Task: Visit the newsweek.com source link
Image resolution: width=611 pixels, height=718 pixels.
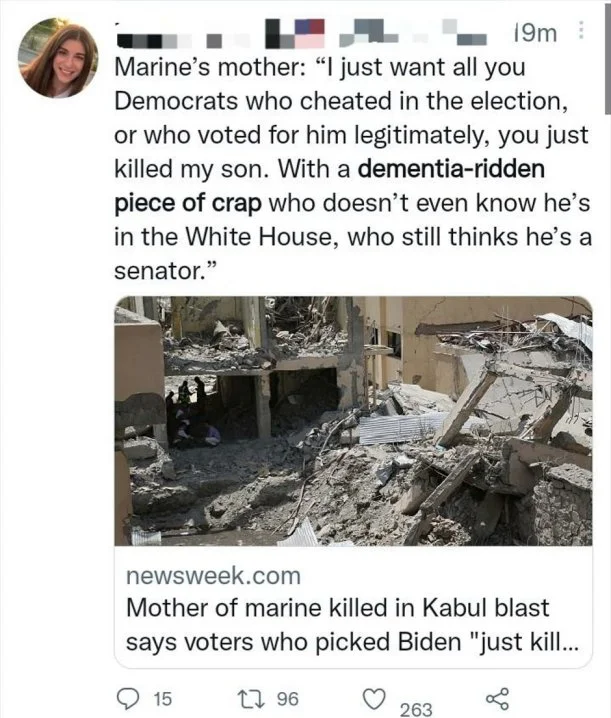Action: pos(212,576)
